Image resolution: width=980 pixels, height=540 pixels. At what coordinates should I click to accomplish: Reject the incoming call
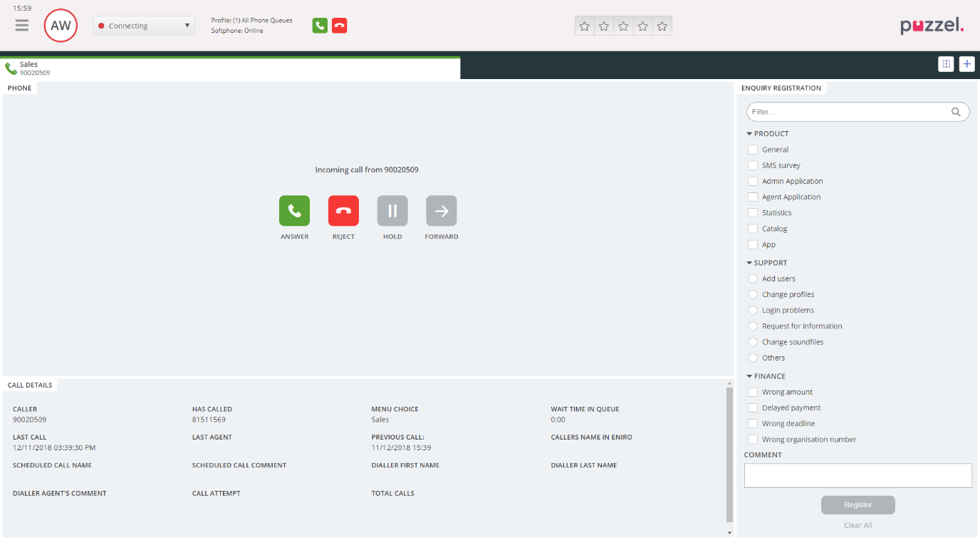point(343,210)
